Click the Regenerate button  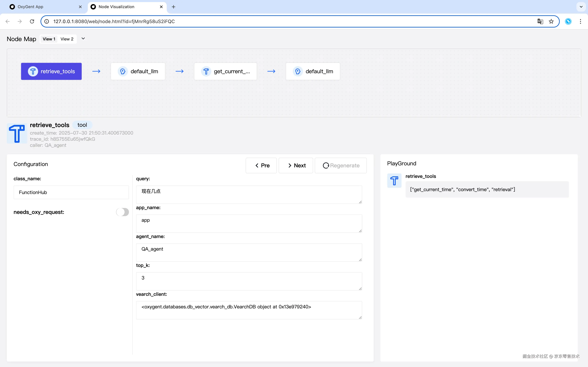tap(341, 165)
